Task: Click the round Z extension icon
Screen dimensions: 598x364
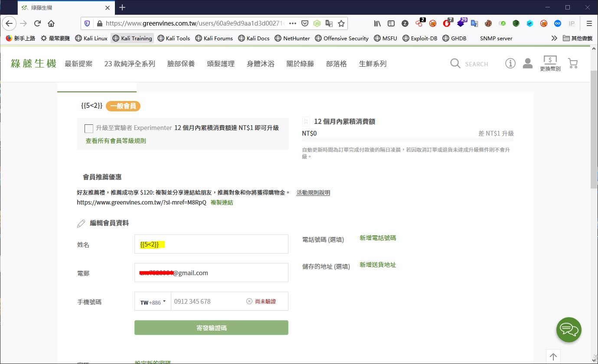Action: 405,23
